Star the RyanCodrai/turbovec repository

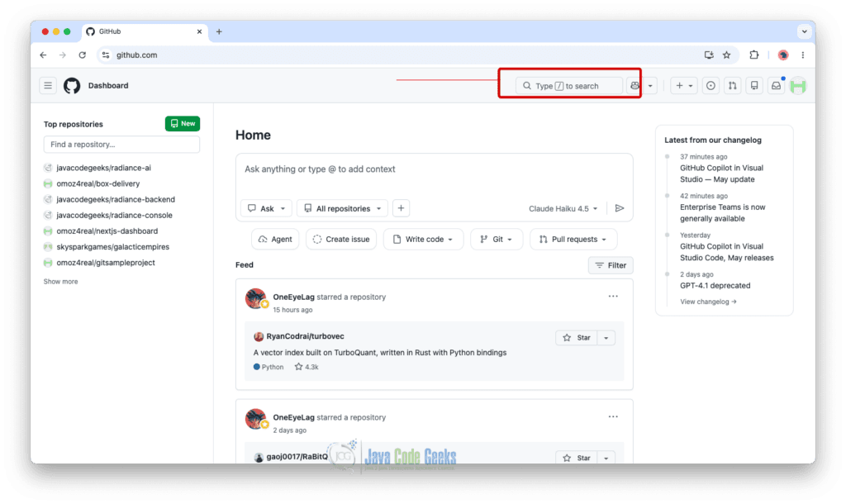pos(576,338)
